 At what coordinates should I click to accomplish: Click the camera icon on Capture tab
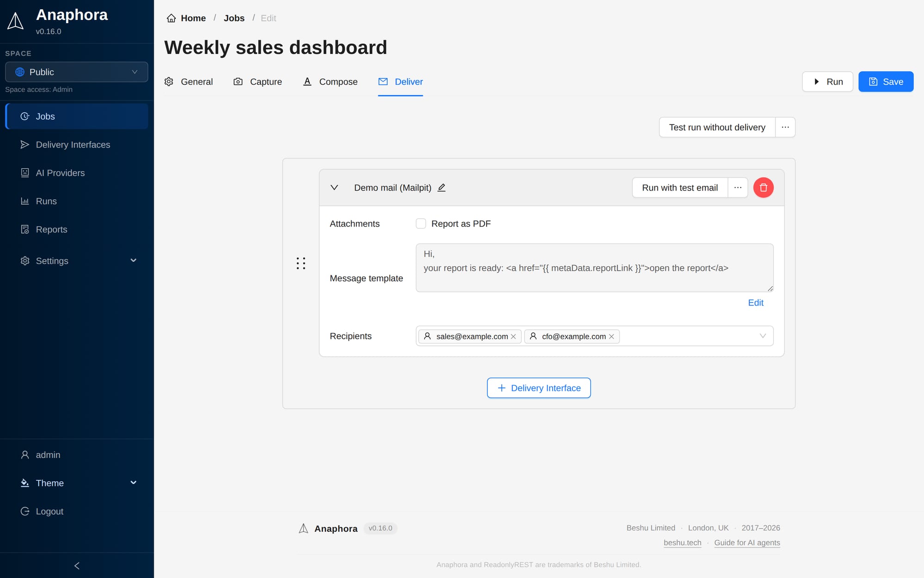[x=238, y=82]
